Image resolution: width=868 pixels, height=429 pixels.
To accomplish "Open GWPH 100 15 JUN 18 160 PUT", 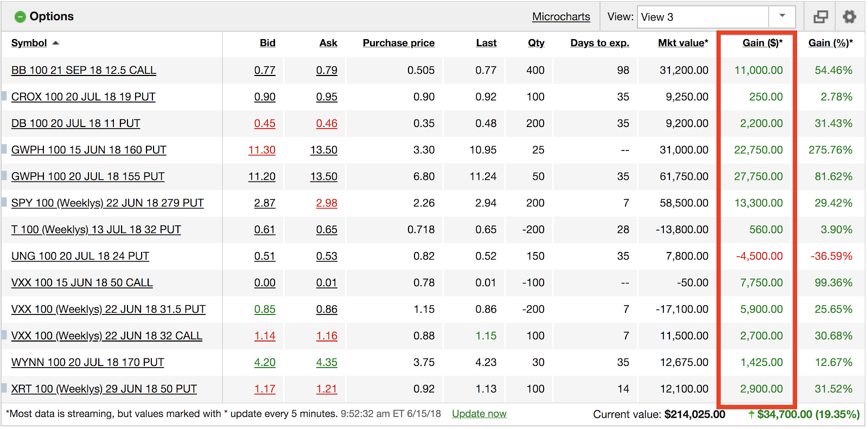I will pyautogui.click(x=89, y=150).
